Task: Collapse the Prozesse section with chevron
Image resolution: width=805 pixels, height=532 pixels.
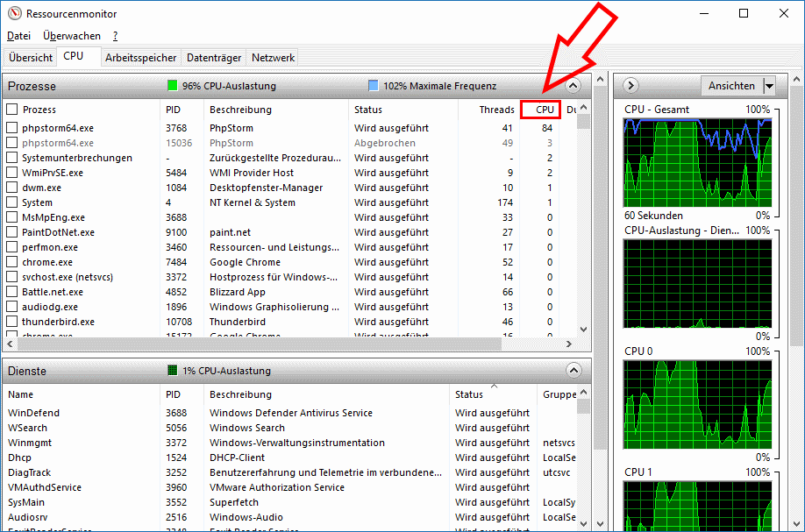Action: pos(573,86)
